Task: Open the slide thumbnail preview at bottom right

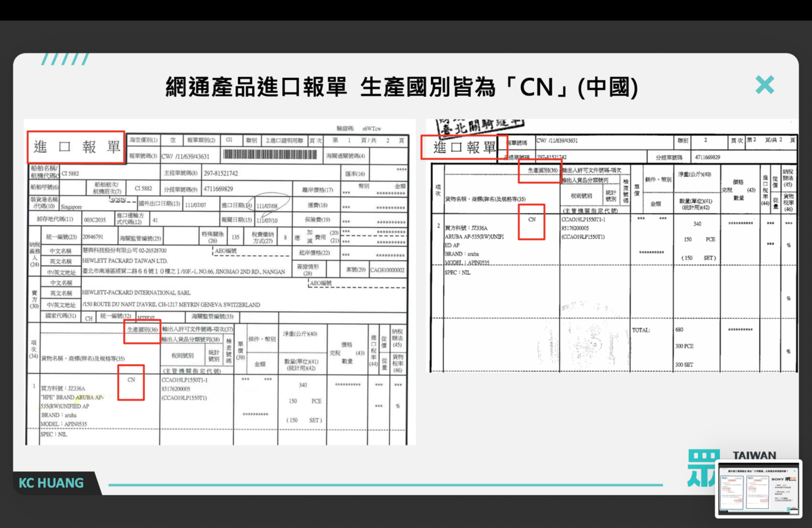Action: tap(759, 489)
